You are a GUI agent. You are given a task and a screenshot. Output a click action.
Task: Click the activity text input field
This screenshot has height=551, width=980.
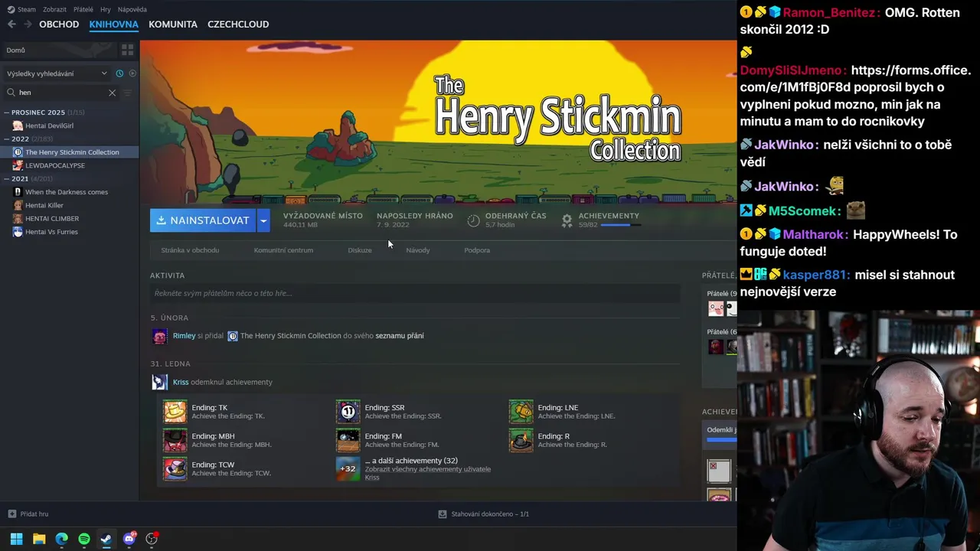(x=415, y=293)
